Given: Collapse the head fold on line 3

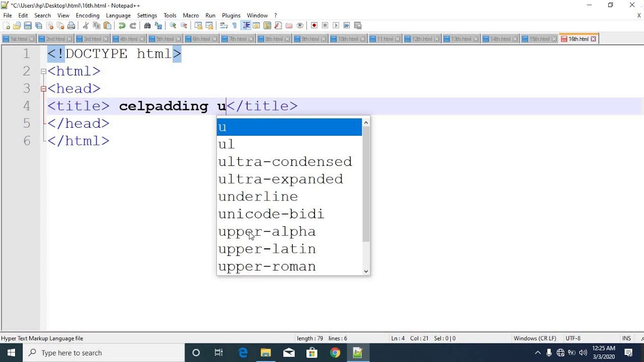Looking at the screenshot, I should point(43,89).
